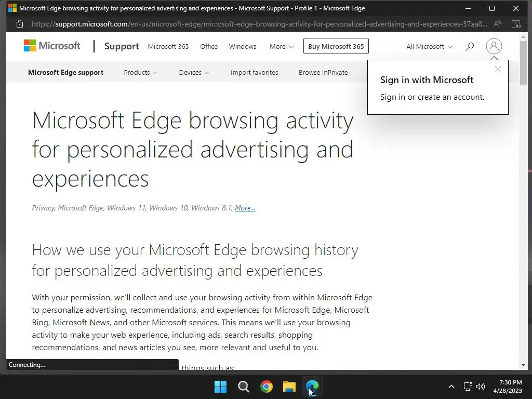
Task: Click the Support link in header
Action: (122, 46)
